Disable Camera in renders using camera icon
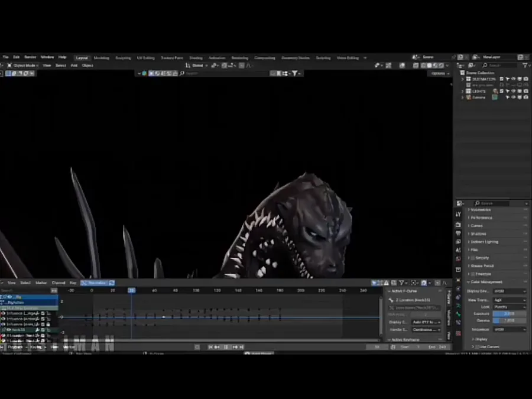Image resolution: width=532 pixels, height=399 pixels. 526,98
